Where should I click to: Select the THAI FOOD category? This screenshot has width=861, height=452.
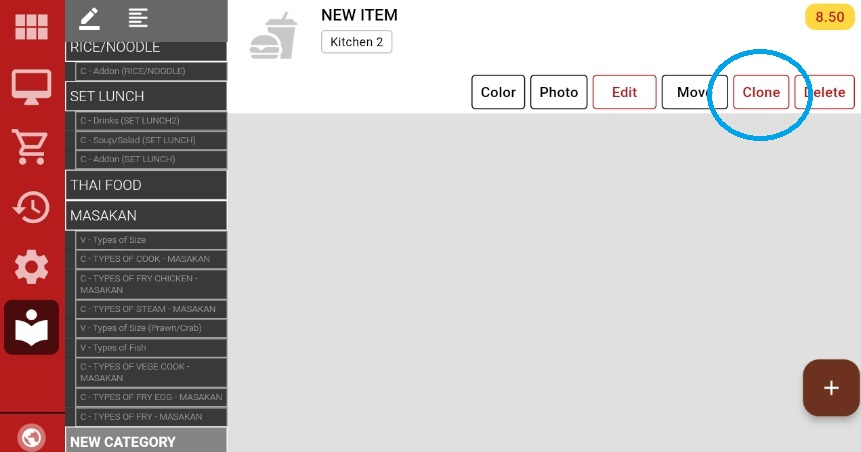pyautogui.click(x=146, y=185)
